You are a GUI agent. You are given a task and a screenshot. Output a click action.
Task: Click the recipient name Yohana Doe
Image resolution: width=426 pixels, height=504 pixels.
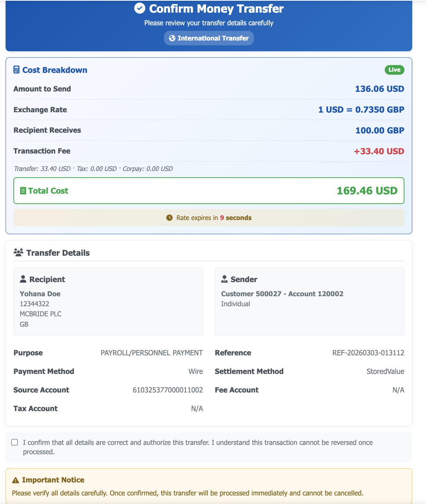point(40,294)
